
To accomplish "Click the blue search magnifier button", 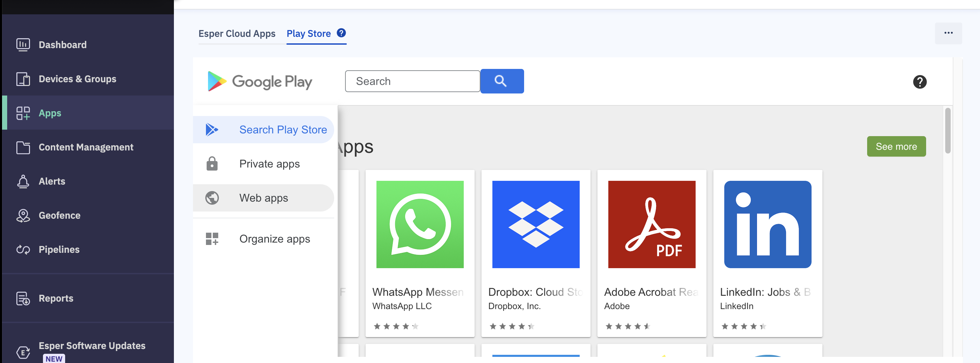I will pos(502,81).
